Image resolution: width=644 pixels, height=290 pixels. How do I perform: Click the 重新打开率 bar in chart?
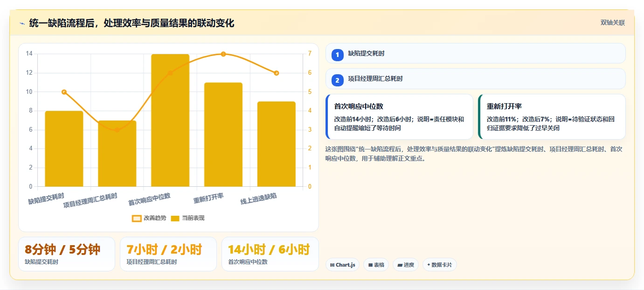[223, 135]
